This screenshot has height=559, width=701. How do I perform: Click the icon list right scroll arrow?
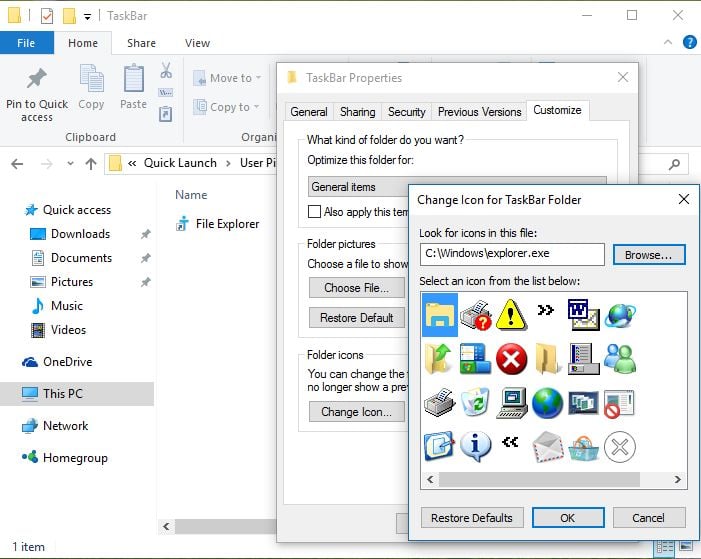pos(677,479)
